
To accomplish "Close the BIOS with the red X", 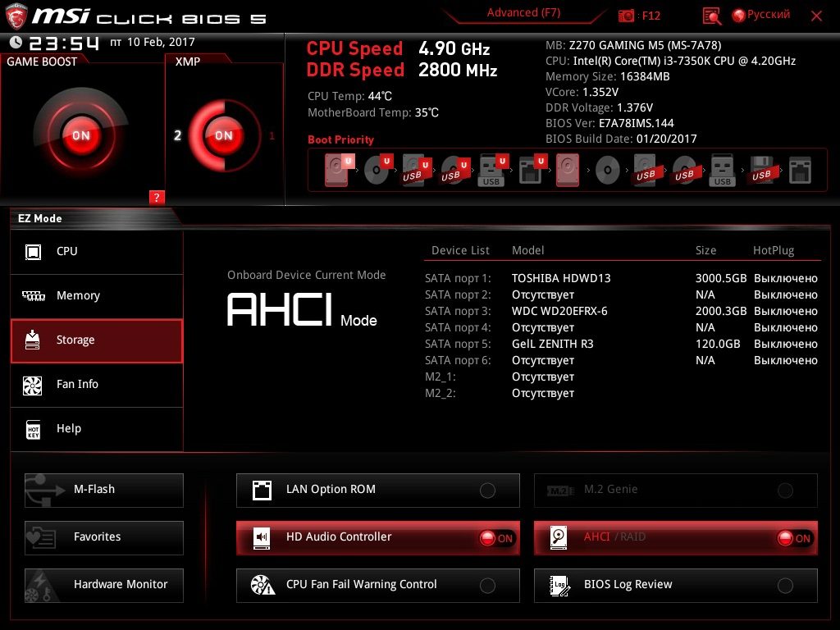I will coord(816,16).
